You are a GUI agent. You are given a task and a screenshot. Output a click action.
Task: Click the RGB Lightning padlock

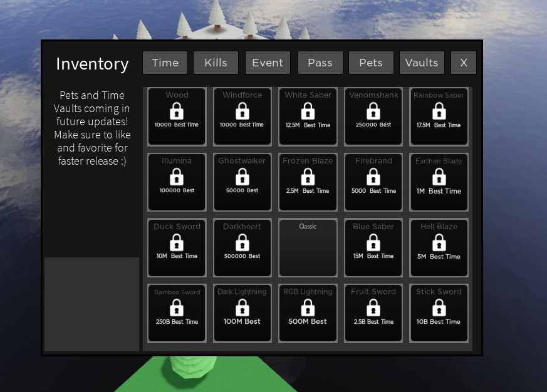pyautogui.click(x=308, y=308)
